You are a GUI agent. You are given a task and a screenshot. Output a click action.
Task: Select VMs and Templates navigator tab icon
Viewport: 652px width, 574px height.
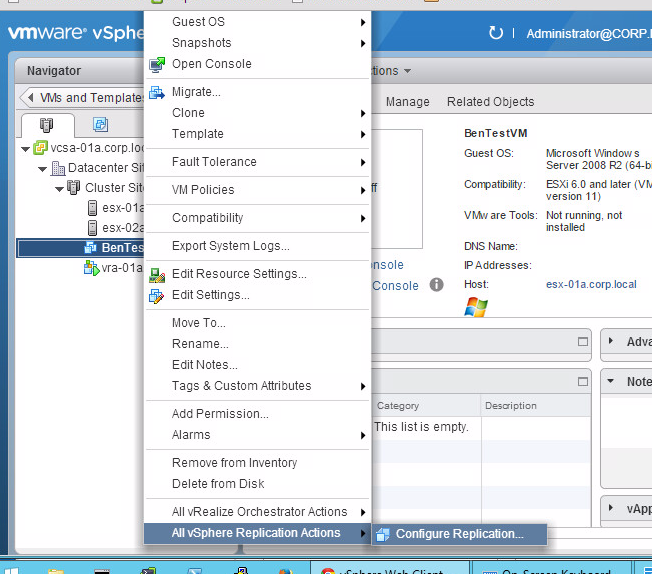point(100,124)
